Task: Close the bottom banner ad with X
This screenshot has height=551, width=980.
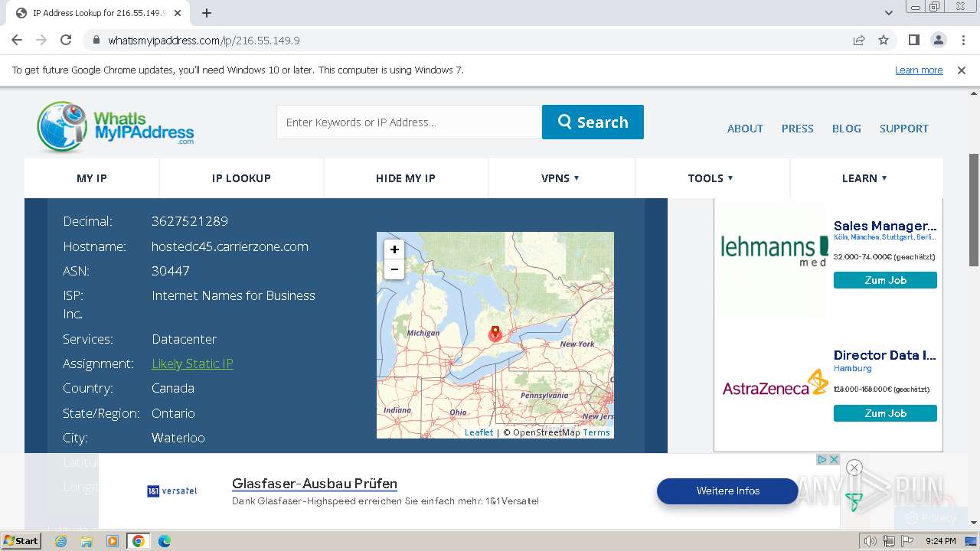Action: click(835, 459)
